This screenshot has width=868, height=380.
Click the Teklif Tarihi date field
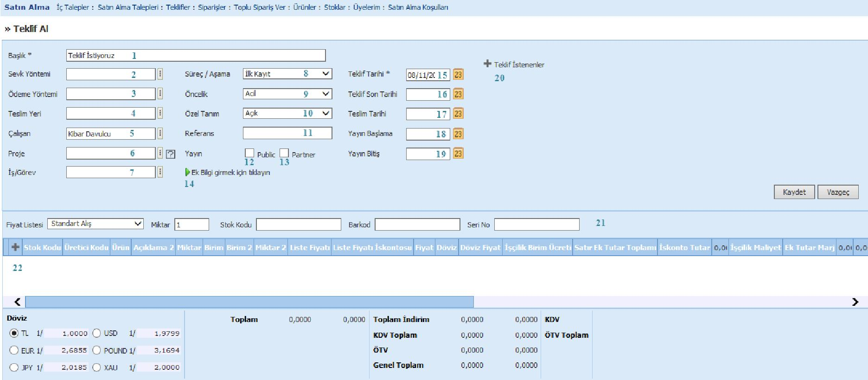(x=428, y=75)
